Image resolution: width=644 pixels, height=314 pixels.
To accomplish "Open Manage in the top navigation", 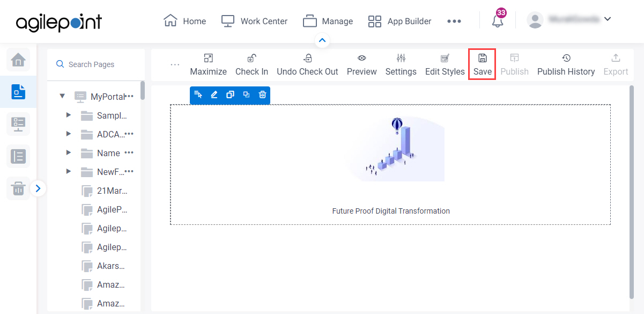I will click(328, 21).
